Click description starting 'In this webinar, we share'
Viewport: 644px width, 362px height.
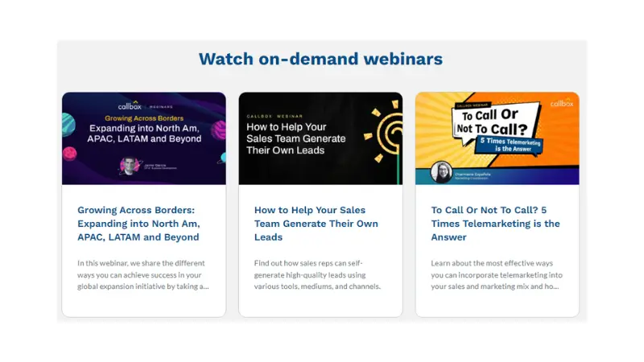tap(143, 274)
